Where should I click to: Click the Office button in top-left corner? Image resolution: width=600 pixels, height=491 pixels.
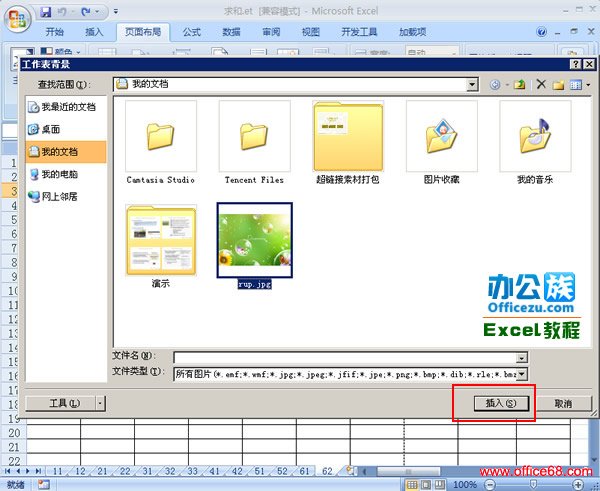coord(17,14)
